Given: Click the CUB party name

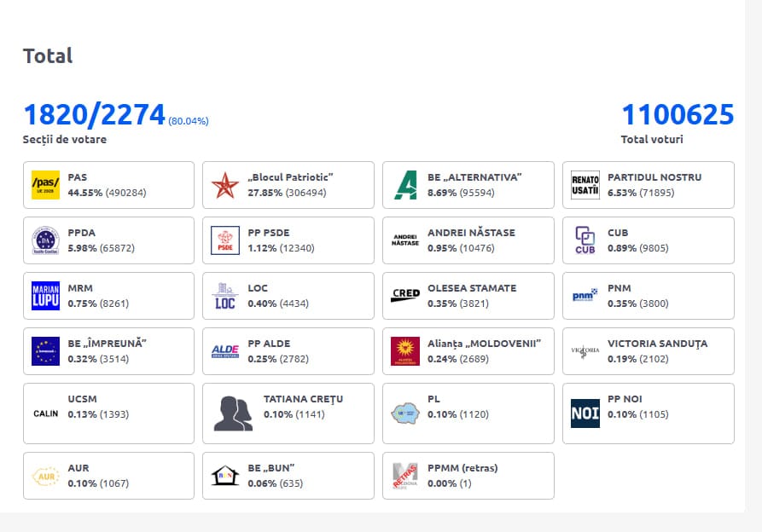Looking at the screenshot, I should tap(618, 233).
